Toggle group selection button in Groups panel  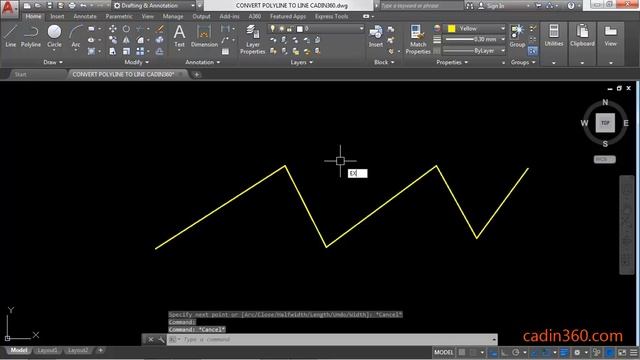(x=532, y=51)
